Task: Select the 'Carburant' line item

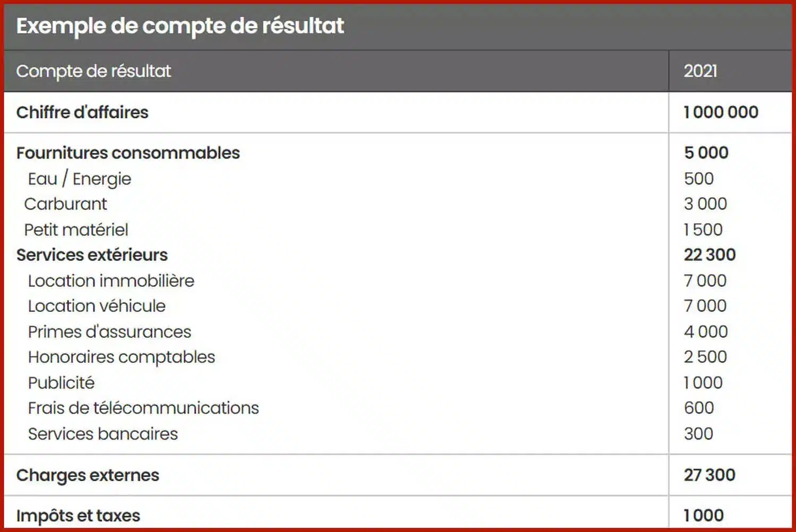Action: tap(66, 204)
